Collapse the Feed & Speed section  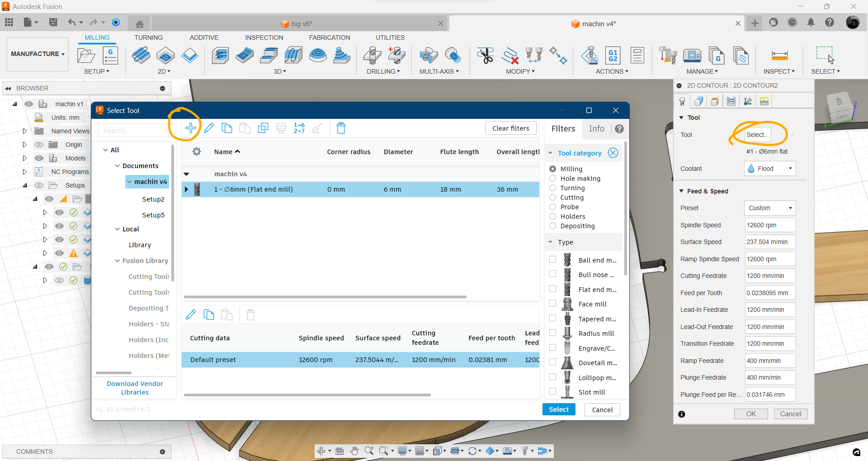(x=681, y=191)
